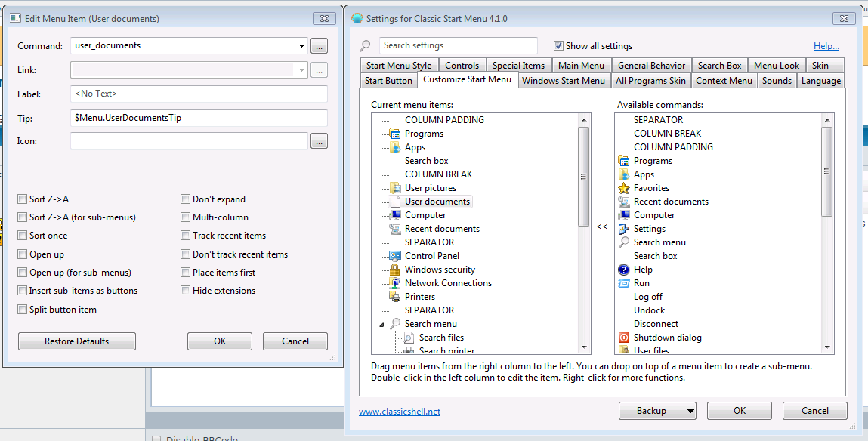
Task: Open the www.classicshell.net link
Action: point(399,412)
